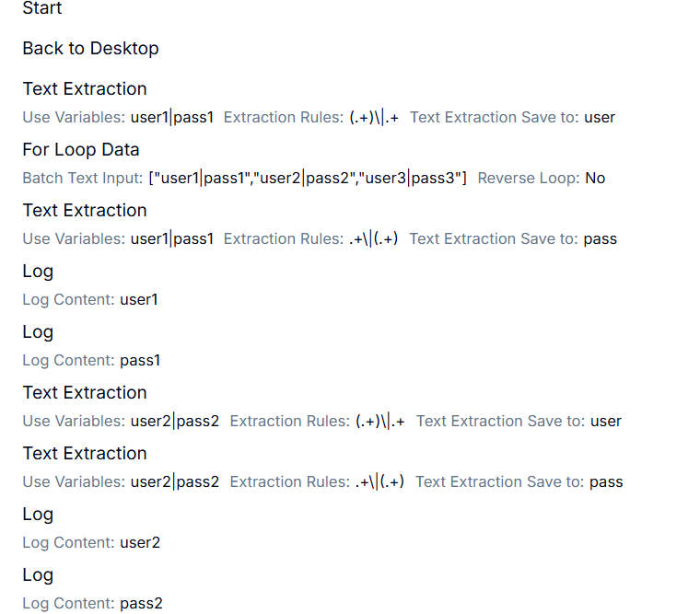This screenshot has width=700, height=614.
Task: Click extraction rule (.+)\|.+ in first step
Action: click(374, 117)
